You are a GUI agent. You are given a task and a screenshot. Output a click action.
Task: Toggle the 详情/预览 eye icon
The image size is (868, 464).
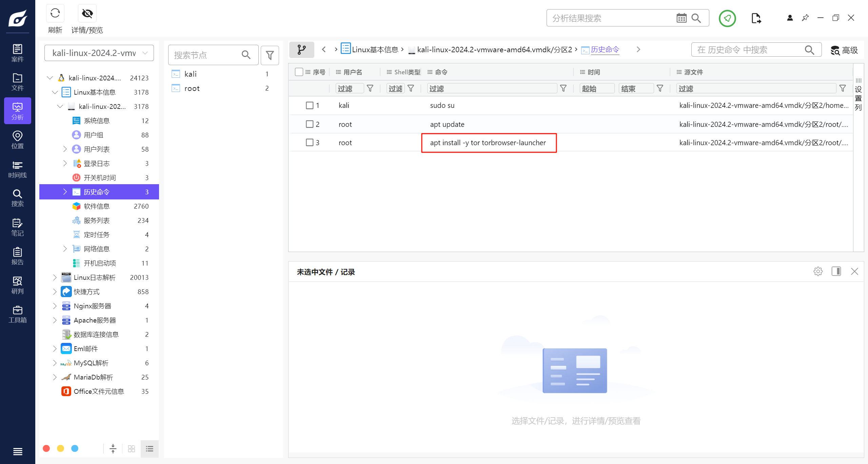click(87, 14)
